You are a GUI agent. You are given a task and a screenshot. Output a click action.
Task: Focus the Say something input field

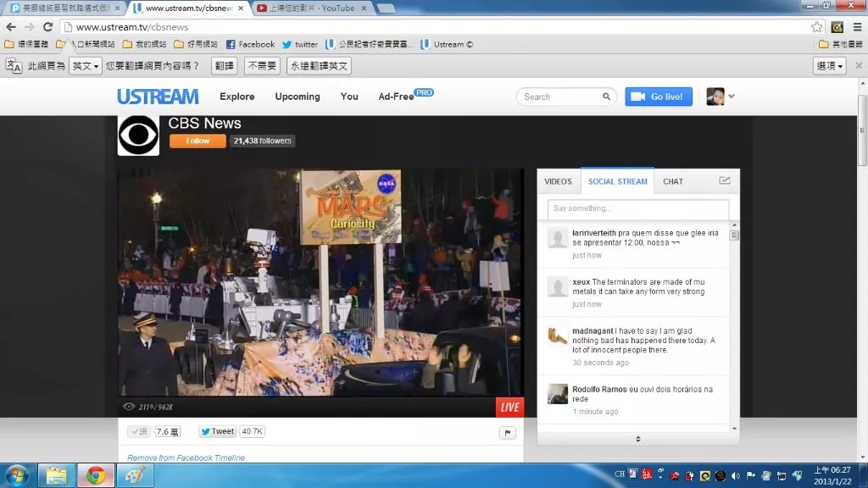[638, 208]
